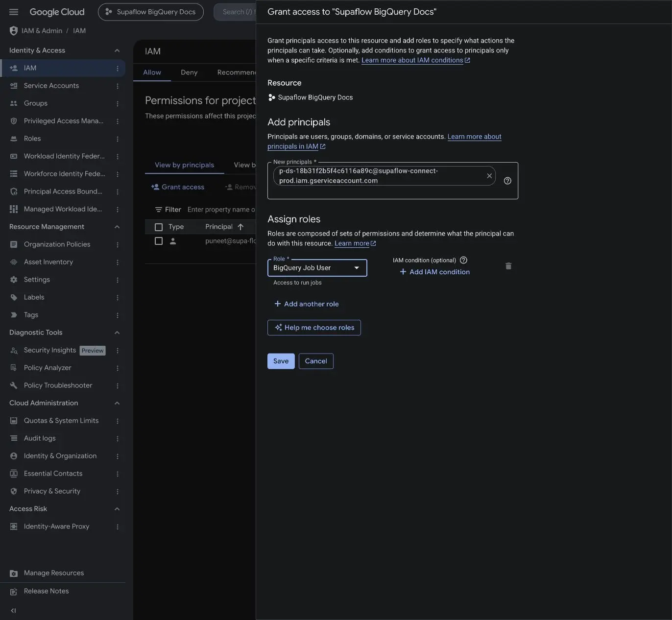Screen dimensions: 672x620
Task: Click the Filter icon in the permissions table
Action: [159, 210]
